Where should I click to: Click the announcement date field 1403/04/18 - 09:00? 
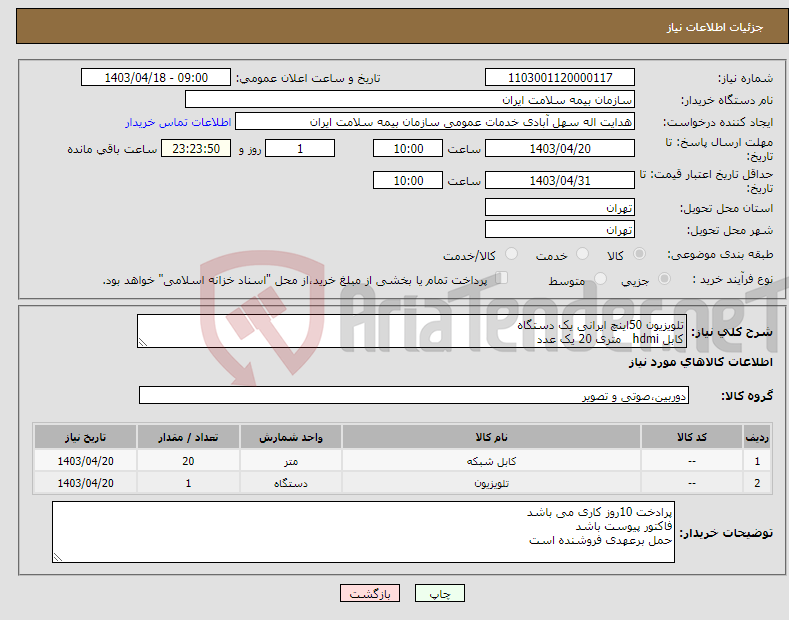(x=156, y=78)
